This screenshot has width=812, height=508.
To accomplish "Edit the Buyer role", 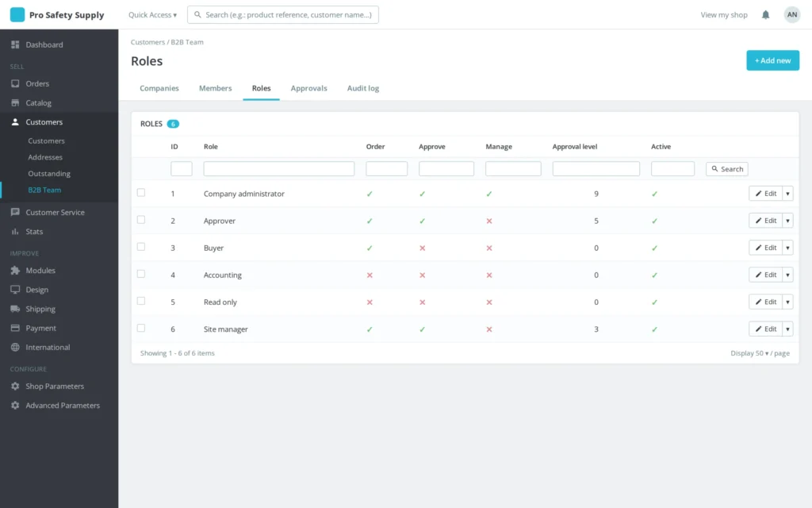I will 765,248.
